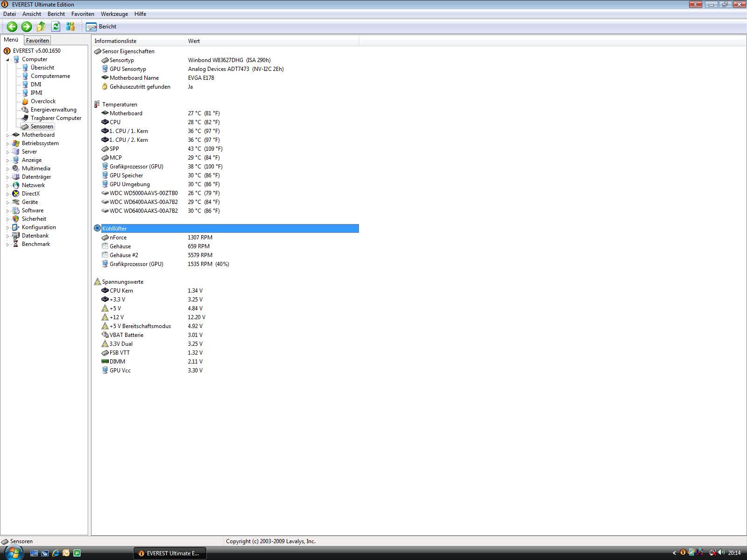Image resolution: width=747 pixels, height=560 pixels.
Task: Select IPMI tree item
Action: coord(36,93)
